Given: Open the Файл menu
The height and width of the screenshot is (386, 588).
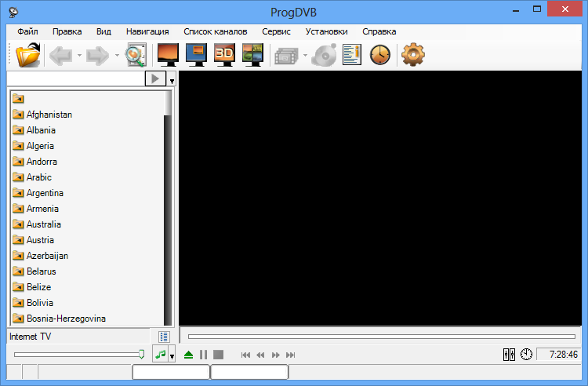Looking at the screenshot, I should click(x=27, y=31).
